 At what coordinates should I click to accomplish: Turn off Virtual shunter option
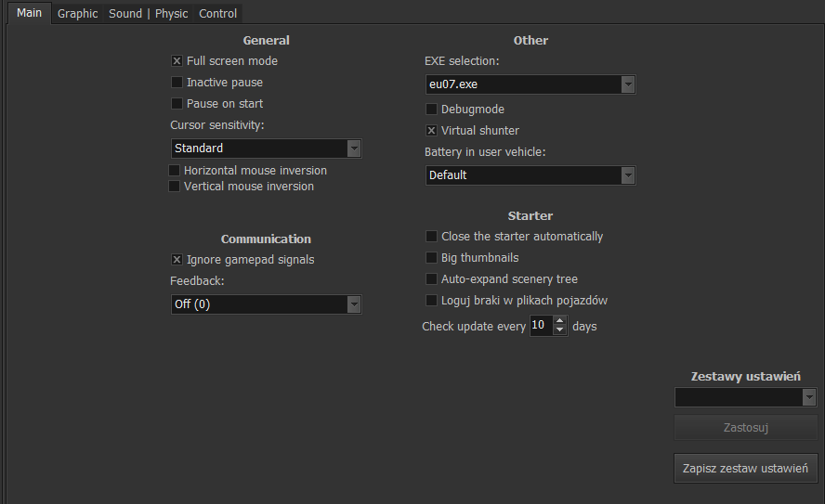click(431, 131)
